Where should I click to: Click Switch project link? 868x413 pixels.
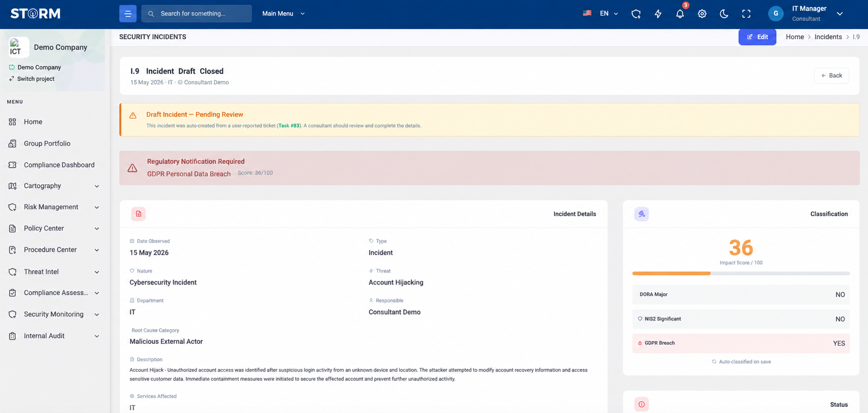pyautogui.click(x=36, y=79)
